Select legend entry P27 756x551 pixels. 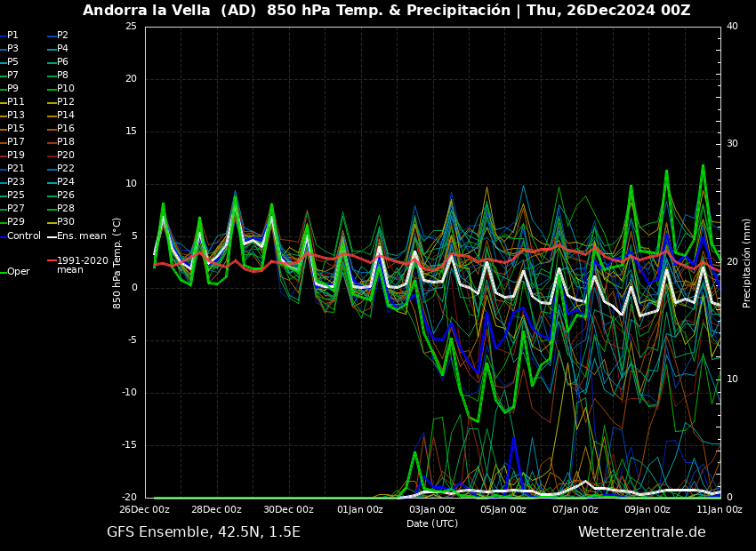[15, 208]
